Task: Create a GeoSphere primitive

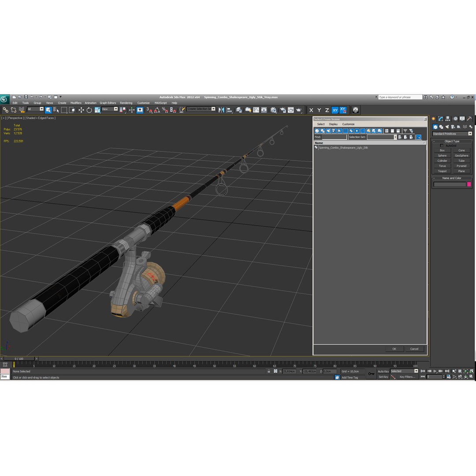Action: (x=461, y=156)
